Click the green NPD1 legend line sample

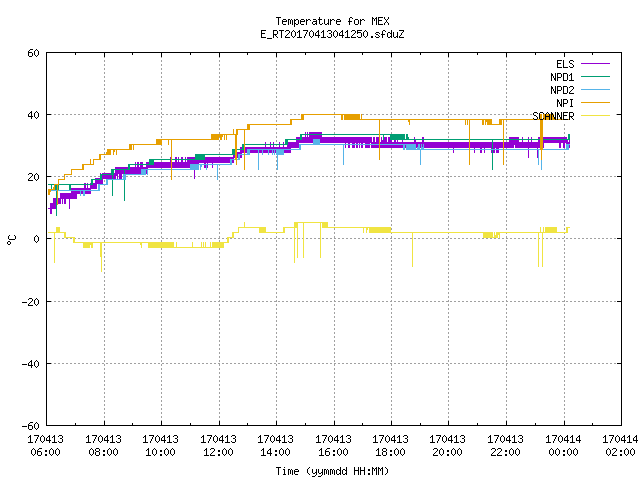click(595, 77)
